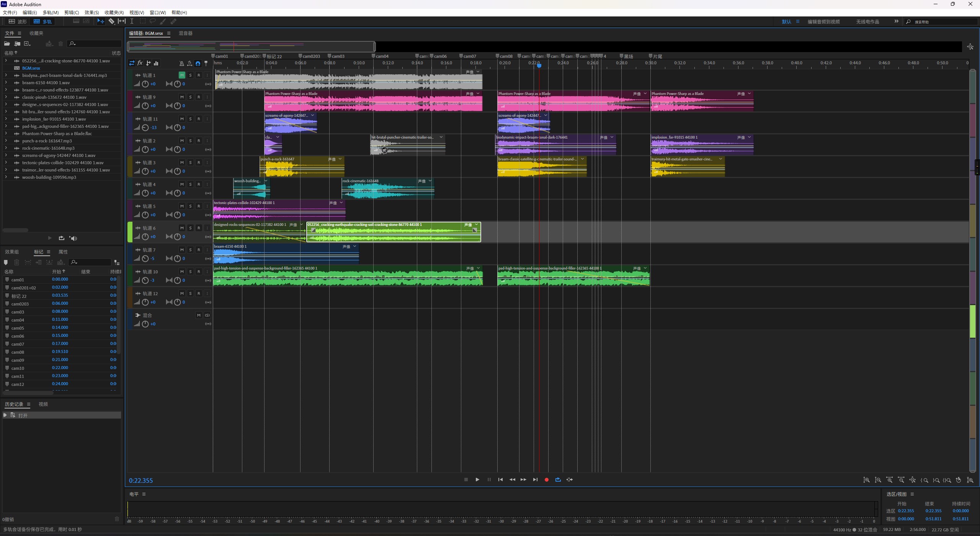Expand woosh-building-109596.mp3 file entry
Image resolution: width=980 pixels, height=536 pixels.
[x=6, y=177]
